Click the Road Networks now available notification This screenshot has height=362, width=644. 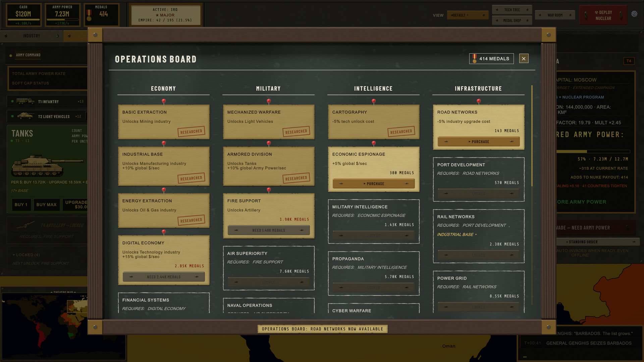(x=322, y=329)
